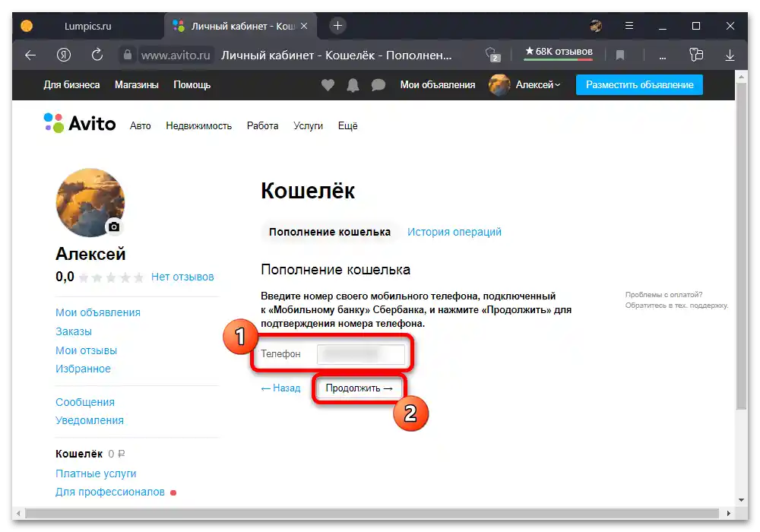Switch to the Lumpics.ru tab
The width and height of the screenshot is (760, 532).
(87, 26)
